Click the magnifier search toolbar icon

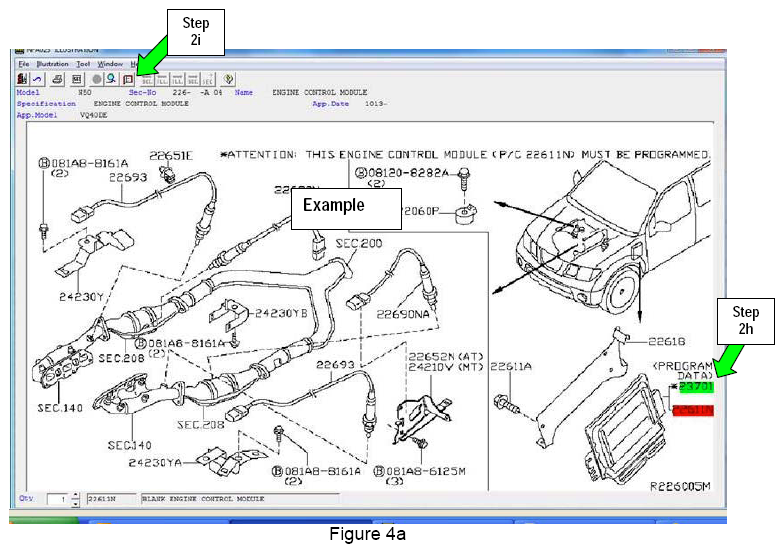[x=112, y=78]
